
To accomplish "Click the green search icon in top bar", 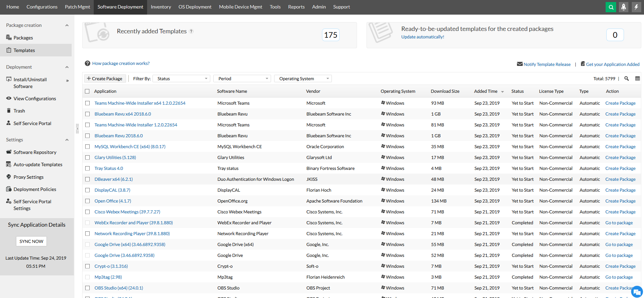I will point(611,7).
